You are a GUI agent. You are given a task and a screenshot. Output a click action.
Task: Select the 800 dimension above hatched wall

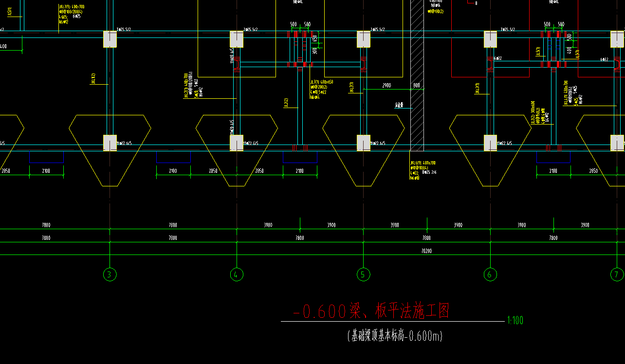(x=417, y=85)
